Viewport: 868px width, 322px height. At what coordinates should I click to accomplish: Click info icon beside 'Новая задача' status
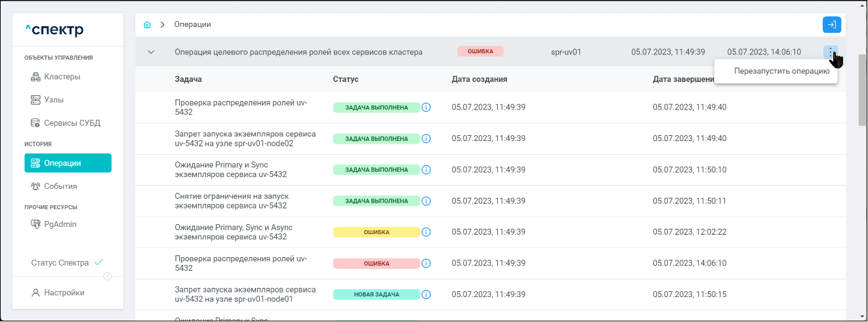tap(426, 294)
